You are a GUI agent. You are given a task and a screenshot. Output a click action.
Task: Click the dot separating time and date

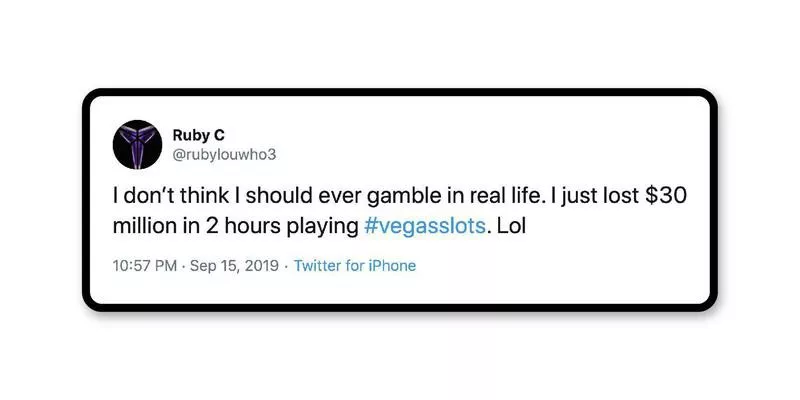click(184, 266)
